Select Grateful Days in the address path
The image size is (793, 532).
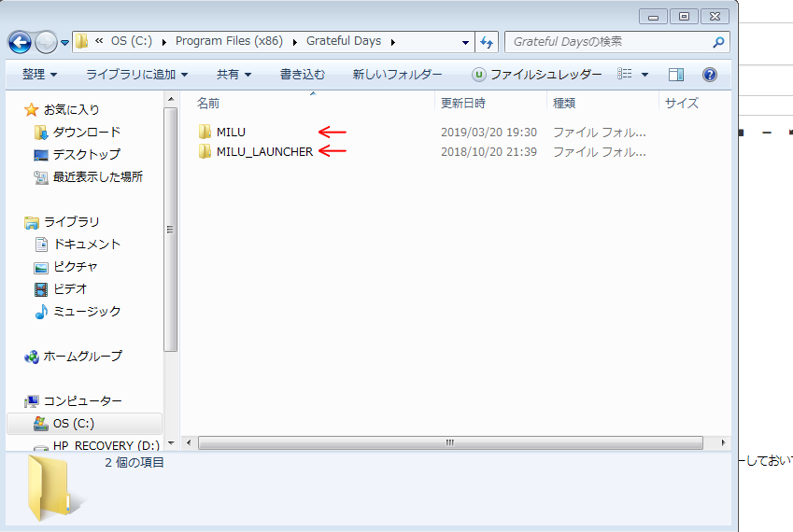click(344, 41)
